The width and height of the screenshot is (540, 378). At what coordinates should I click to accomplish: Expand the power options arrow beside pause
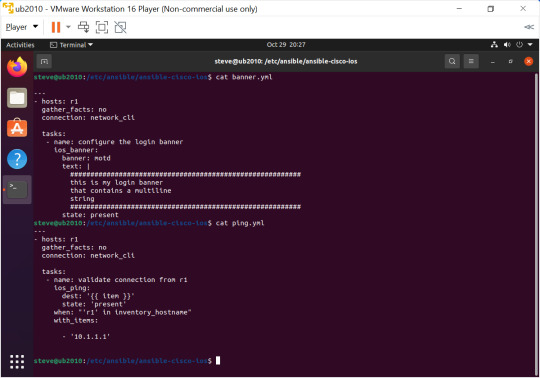(x=68, y=27)
